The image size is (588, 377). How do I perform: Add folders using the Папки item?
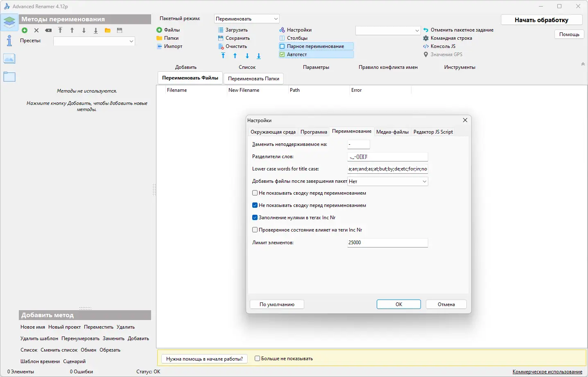pos(167,38)
